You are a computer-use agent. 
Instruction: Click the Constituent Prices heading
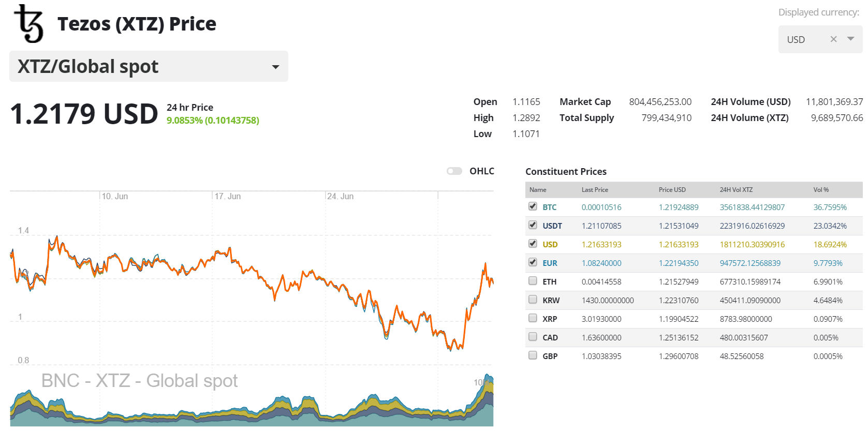[566, 172]
